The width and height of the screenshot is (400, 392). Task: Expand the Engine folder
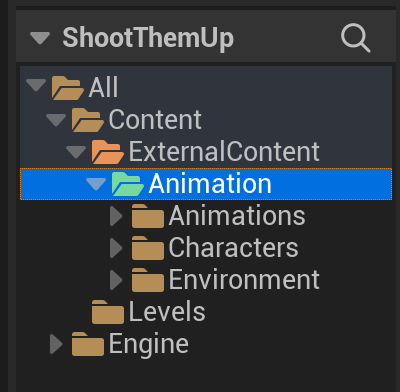tap(56, 344)
